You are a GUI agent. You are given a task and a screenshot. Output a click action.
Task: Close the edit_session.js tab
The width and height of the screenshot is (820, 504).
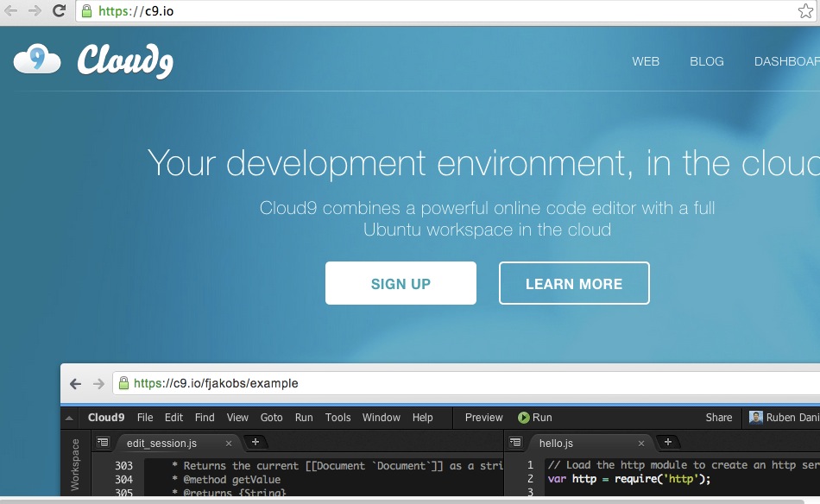tap(229, 444)
